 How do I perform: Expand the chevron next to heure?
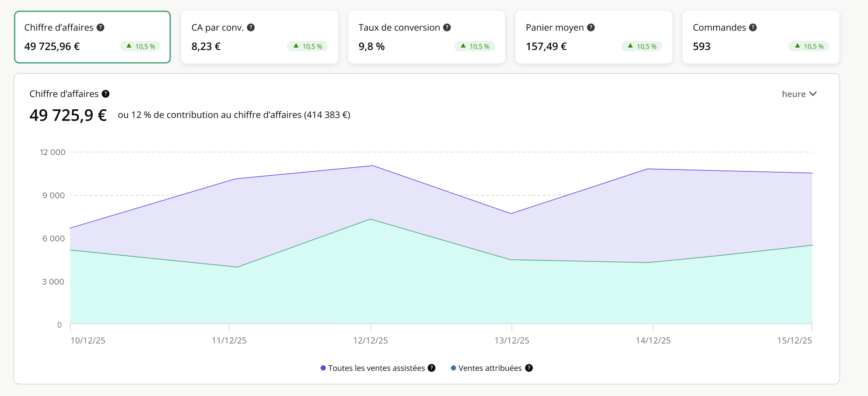point(813,94)
